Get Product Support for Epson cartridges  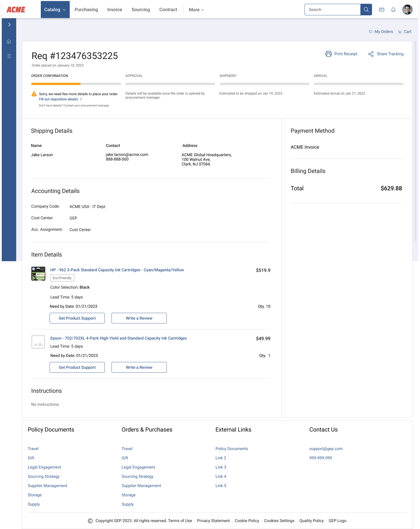click(77, 367)
